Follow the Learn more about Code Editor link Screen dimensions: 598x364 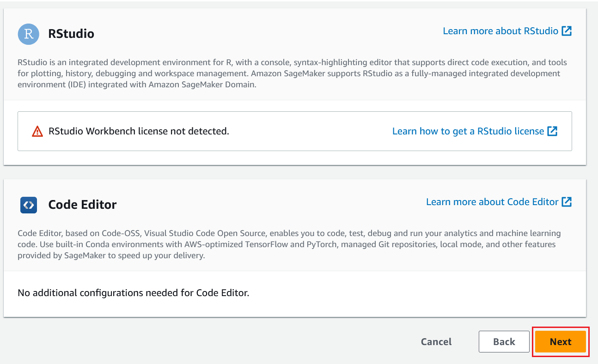[x=492, y=202]
